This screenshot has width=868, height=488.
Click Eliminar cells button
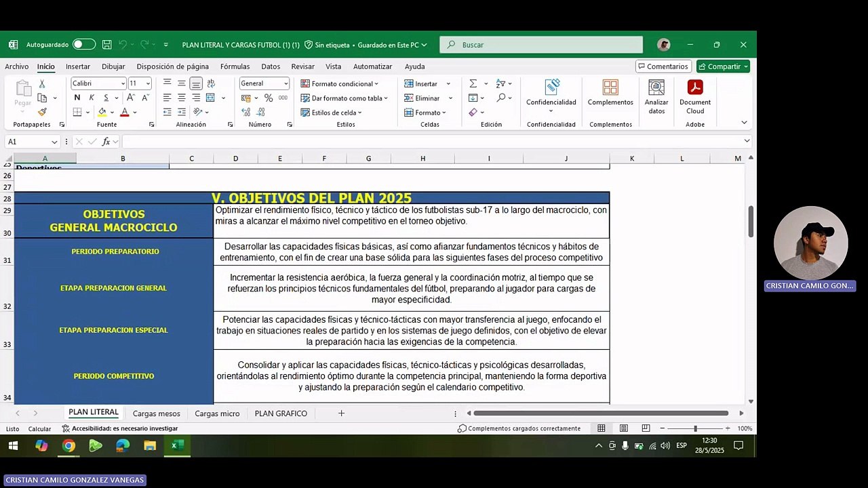(427, 98)
